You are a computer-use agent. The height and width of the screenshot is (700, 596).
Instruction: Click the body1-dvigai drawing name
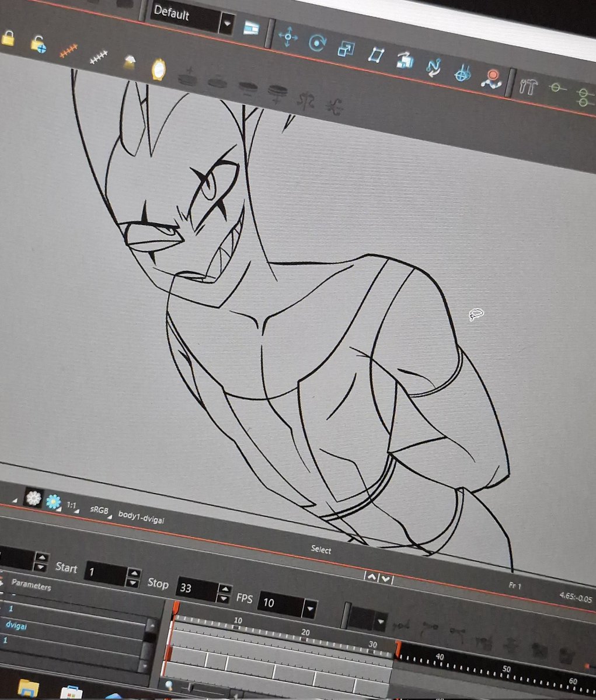coord(141,516)
